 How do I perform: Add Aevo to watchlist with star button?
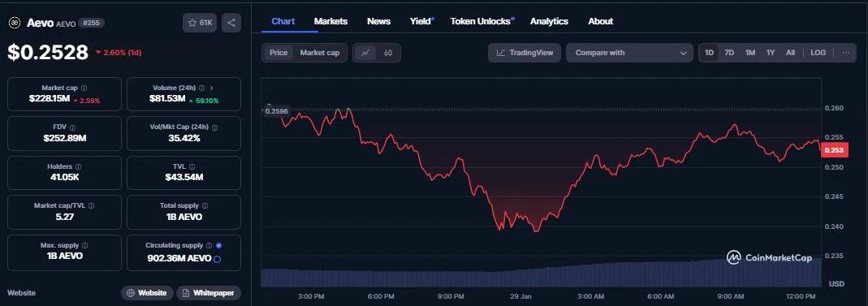(x=200, y=23)
